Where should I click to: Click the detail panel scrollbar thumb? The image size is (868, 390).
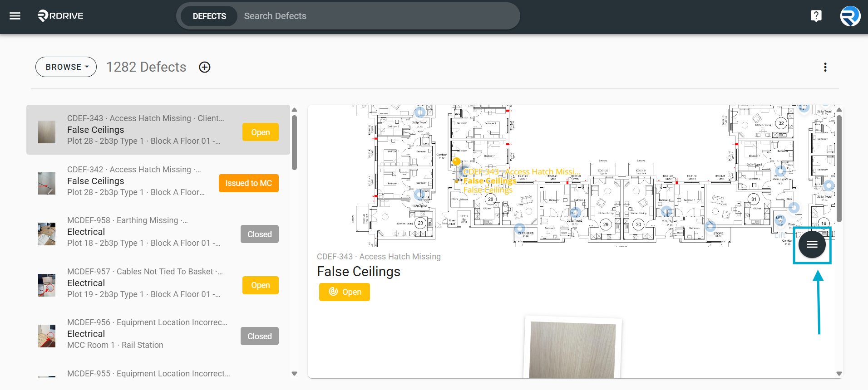(839, 168)
